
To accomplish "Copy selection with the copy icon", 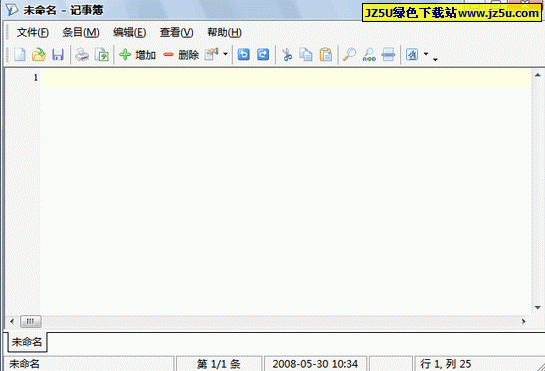I will tap(306, 55).
